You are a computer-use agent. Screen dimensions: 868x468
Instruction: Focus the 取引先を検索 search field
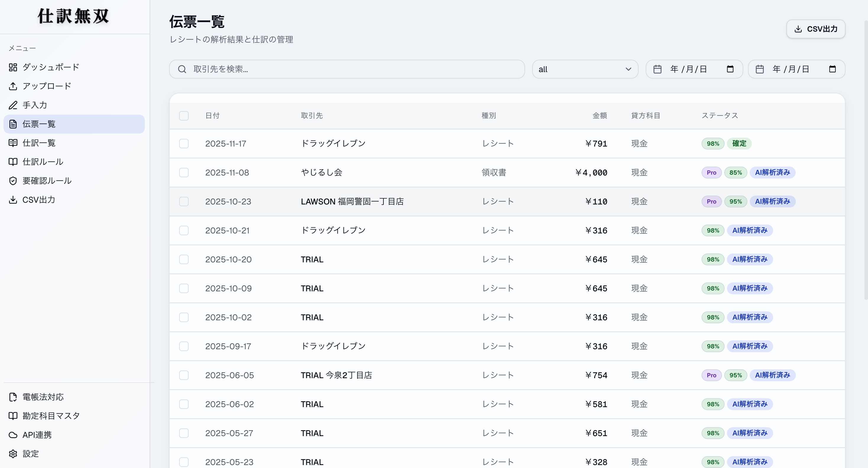click(347, 69)
